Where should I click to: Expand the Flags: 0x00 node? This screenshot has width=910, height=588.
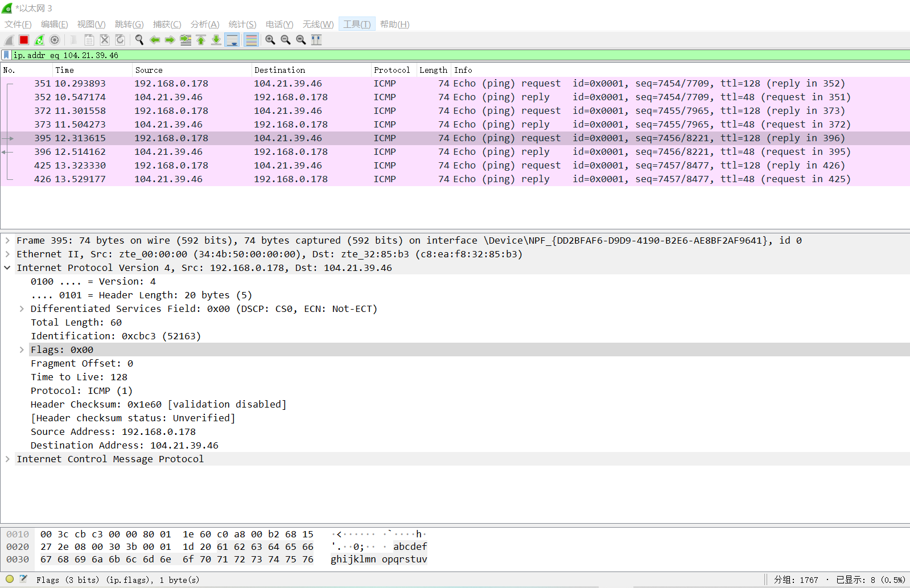click(22, 349)
